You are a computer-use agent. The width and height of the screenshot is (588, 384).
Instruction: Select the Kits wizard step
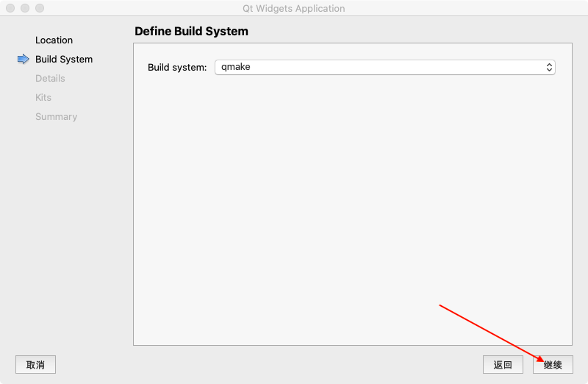point(43,98)
